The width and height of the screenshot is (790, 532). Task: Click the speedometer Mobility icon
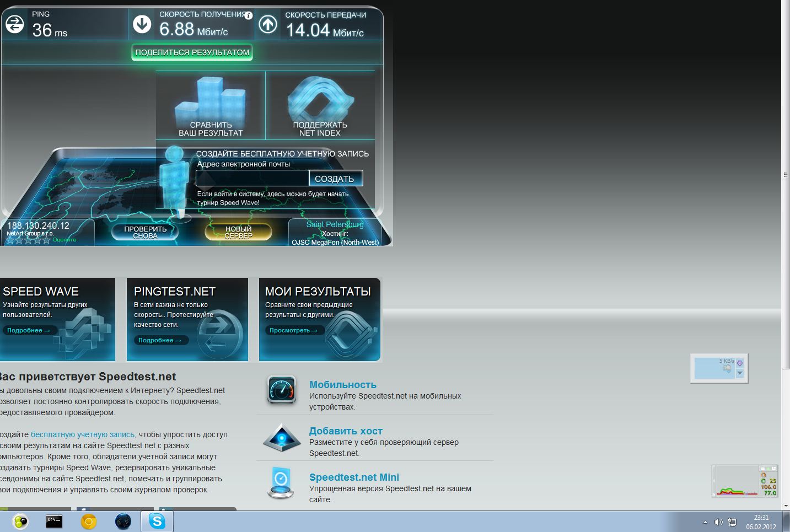[282, 390]
